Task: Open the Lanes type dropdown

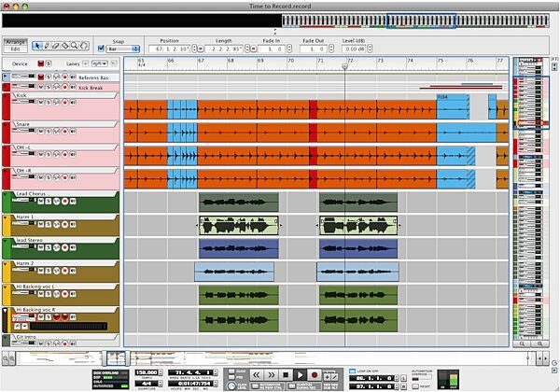Action: 100,63
